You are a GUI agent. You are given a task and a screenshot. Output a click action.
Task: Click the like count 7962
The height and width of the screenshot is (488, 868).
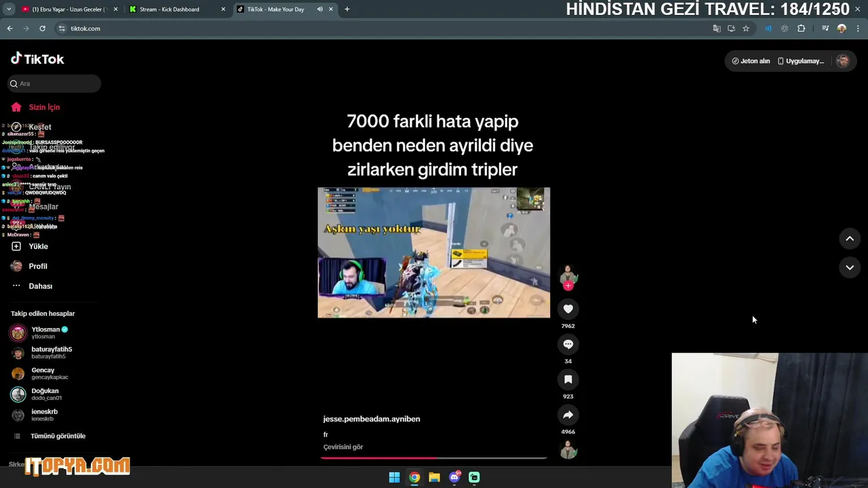pos(568,326)
